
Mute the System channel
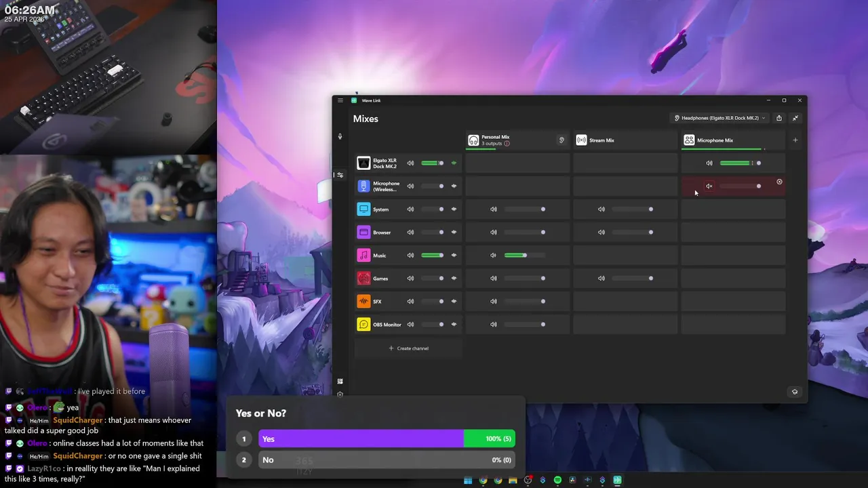(410, 209)
